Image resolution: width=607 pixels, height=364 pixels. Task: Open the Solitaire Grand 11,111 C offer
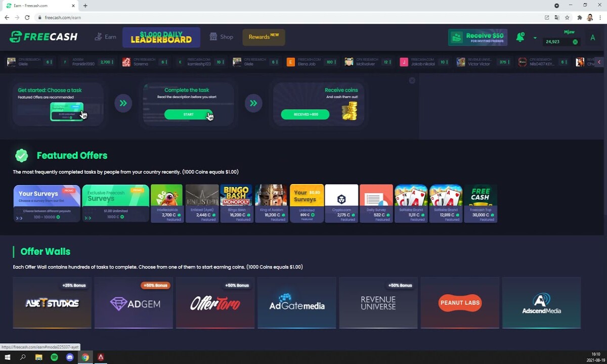[x=411, y=203]
